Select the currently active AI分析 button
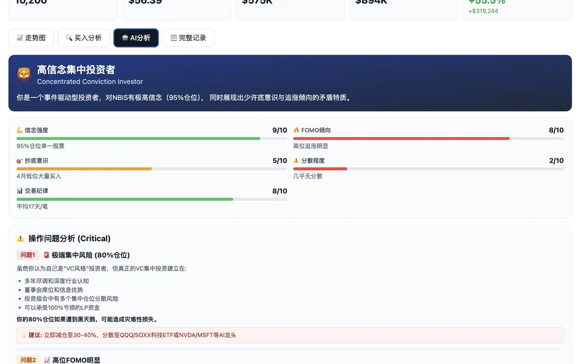 coord(136,38)
